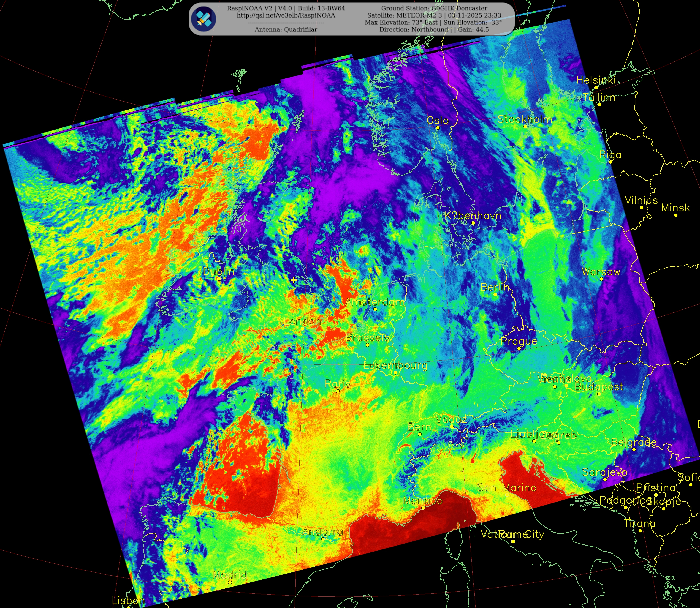Select the Stockholm city marker dot
The height and width of the screenshot is (608, 700).
pos(525,127)
